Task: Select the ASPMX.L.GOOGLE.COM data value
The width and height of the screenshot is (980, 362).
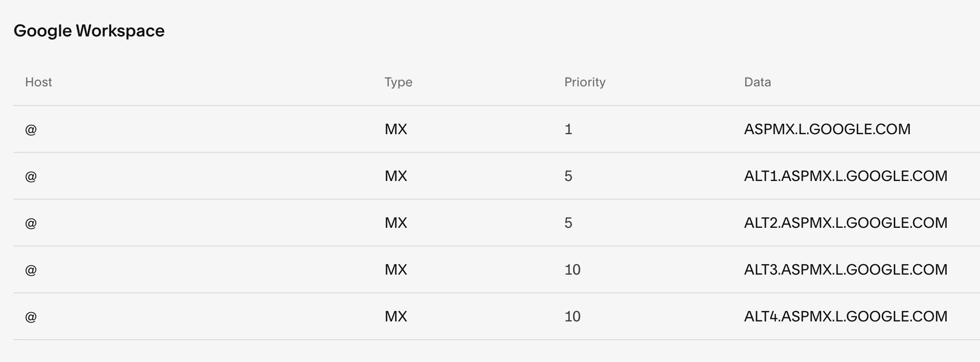Action: [x=827, y=130]
